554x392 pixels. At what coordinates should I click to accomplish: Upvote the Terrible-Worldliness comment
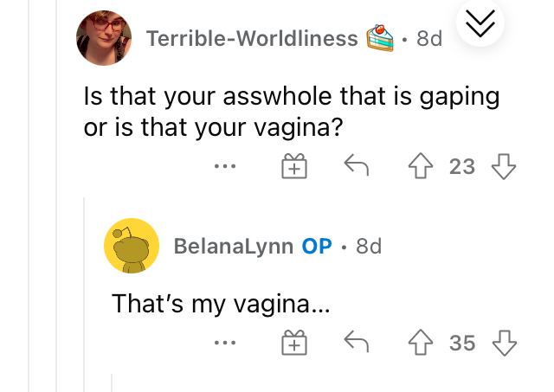[421, 165]
